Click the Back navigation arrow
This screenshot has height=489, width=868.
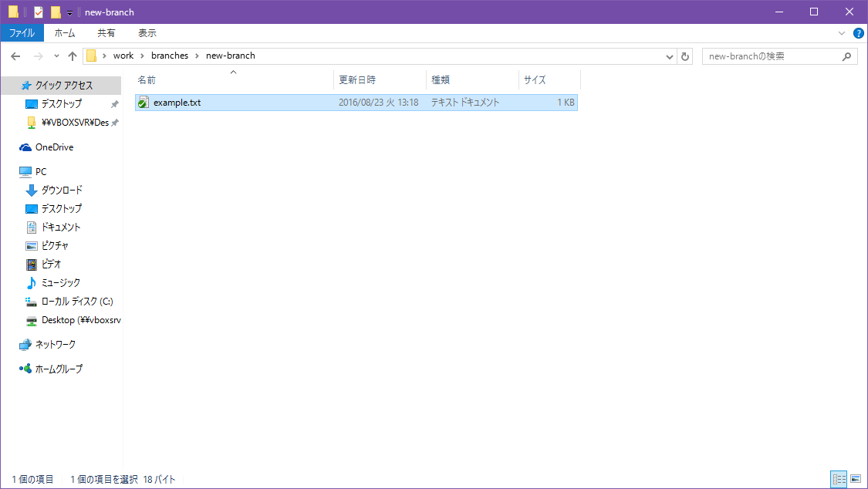coord(15,56)
